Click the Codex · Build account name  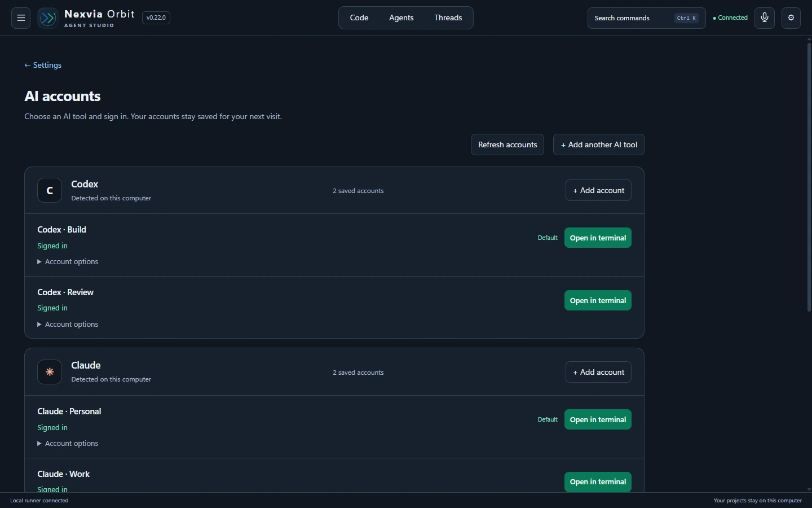point(62,230)
